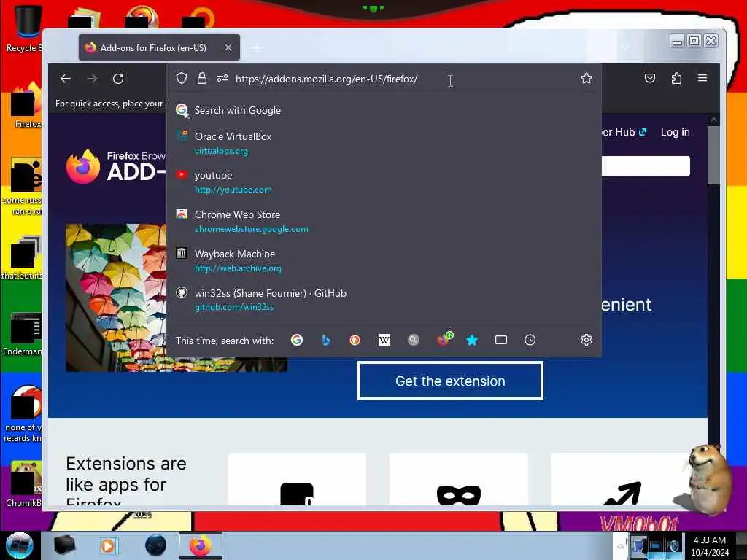This screenshot has height=560, width=747.
Task: Search only in open tabs
Action: coord(500,340)
